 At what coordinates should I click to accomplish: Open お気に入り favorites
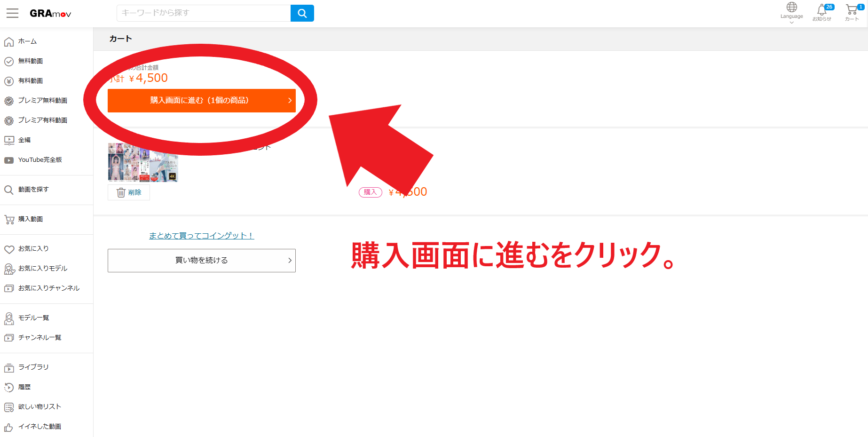coord(33,249)
